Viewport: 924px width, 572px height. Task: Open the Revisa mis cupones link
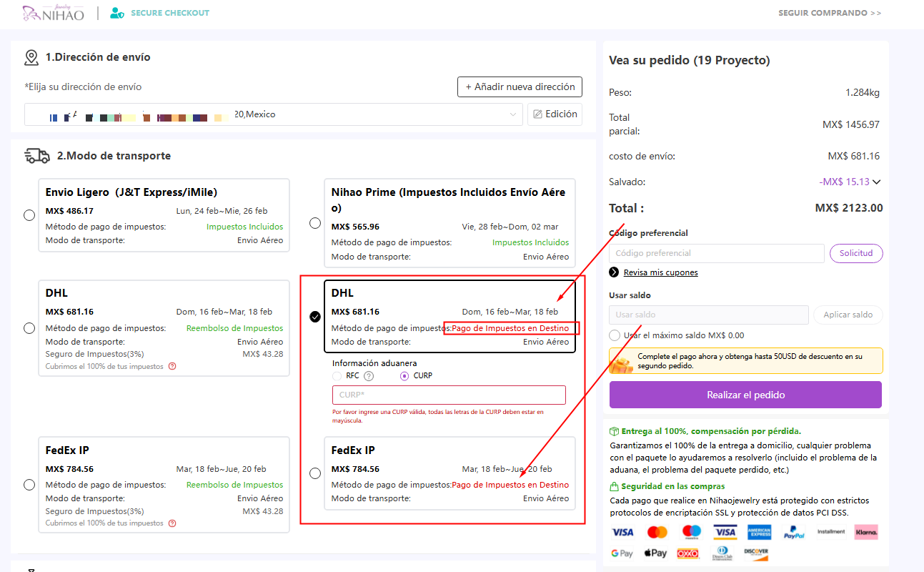[x=661, y=272]
